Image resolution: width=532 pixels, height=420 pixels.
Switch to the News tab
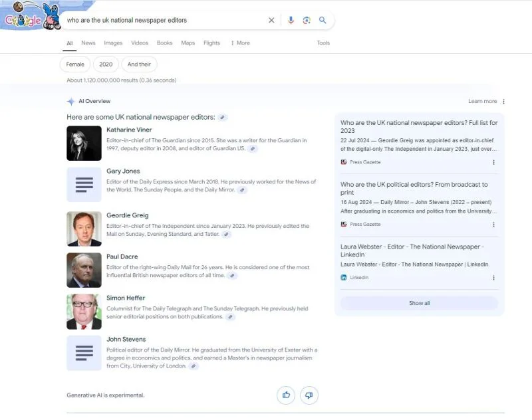point(88,43)
